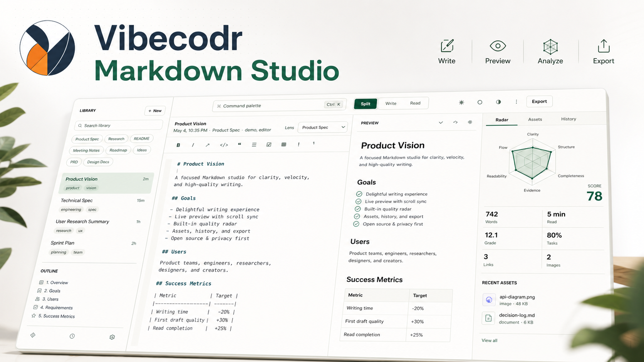Toggle Open source & privacy first check

pyautogui.click(x=356, y=224)
